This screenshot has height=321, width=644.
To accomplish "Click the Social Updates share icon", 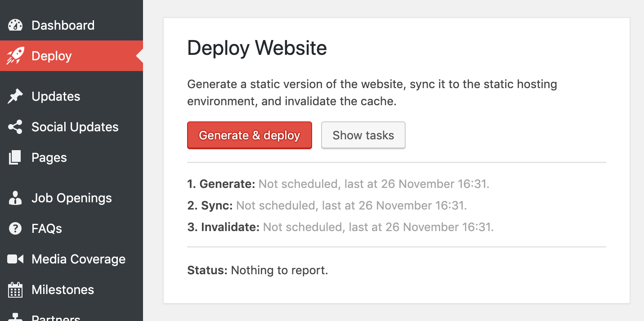I will pos(15,127).
